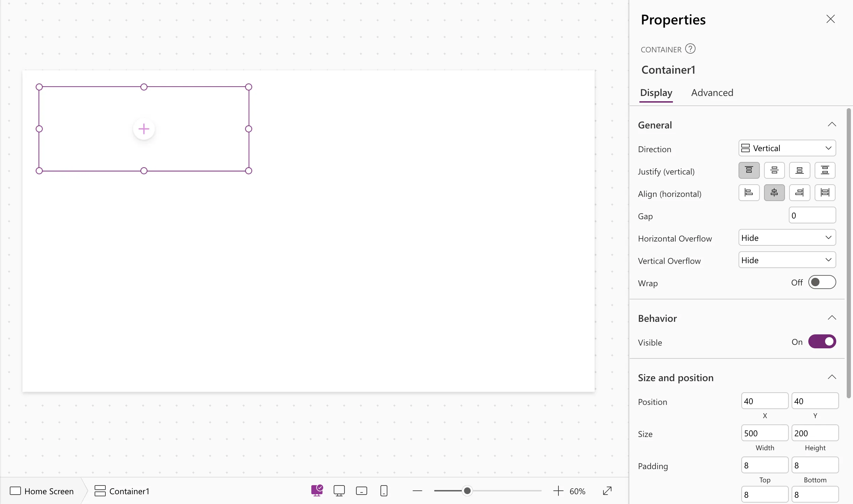Select the Display tab
Viewport: 853px width, 504px height.
[656, 93]
